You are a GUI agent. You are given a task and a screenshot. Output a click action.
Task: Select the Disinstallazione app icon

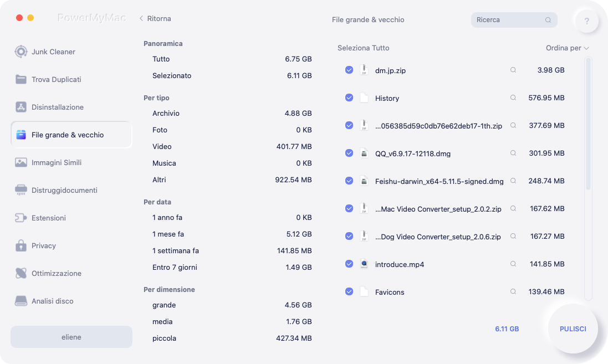pyautogui.click(x=21, y=107)
